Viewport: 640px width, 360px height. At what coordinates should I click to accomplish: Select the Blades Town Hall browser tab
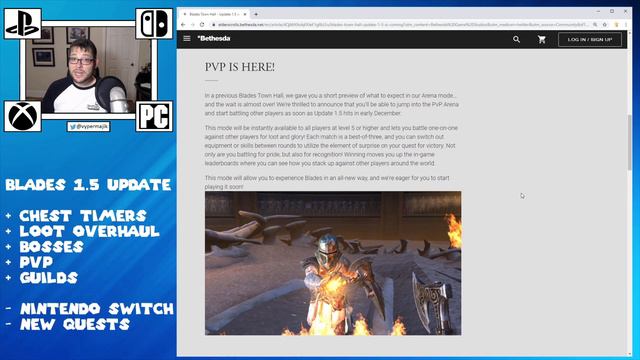214,14
